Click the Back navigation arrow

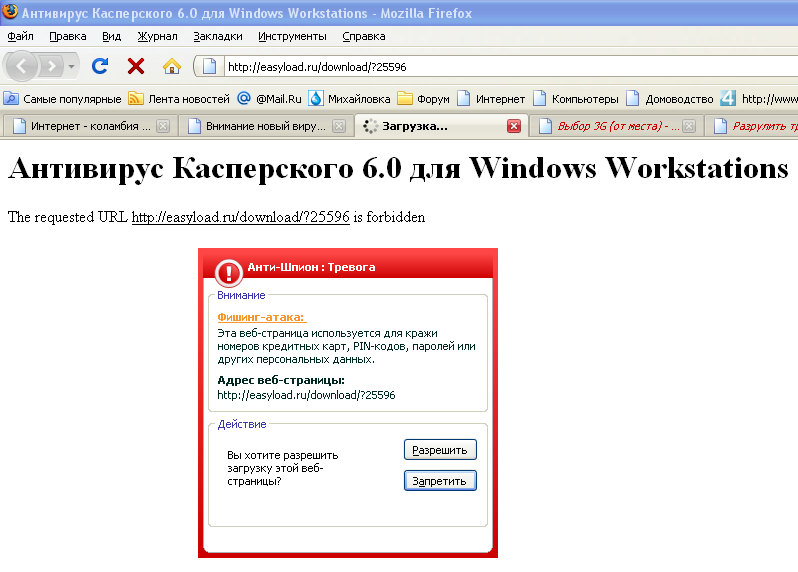tap(21, 66)
